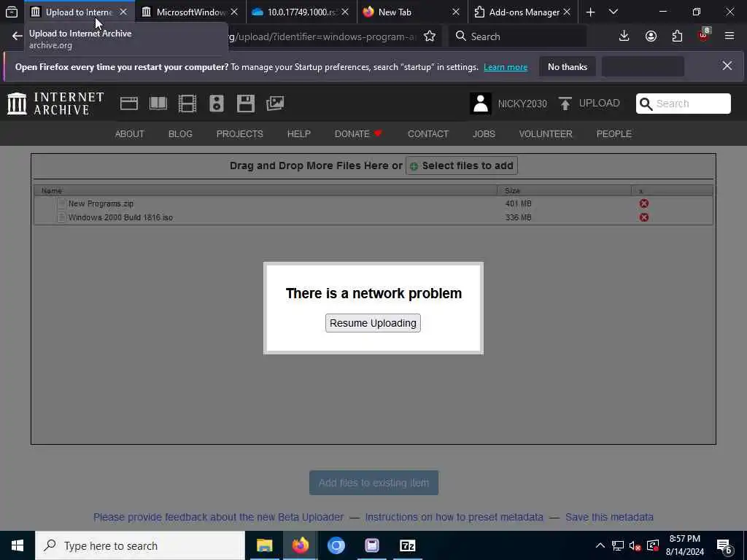
Task: Switch to the 10.0.17749.1000 tab
Action: tap(301, 12)
